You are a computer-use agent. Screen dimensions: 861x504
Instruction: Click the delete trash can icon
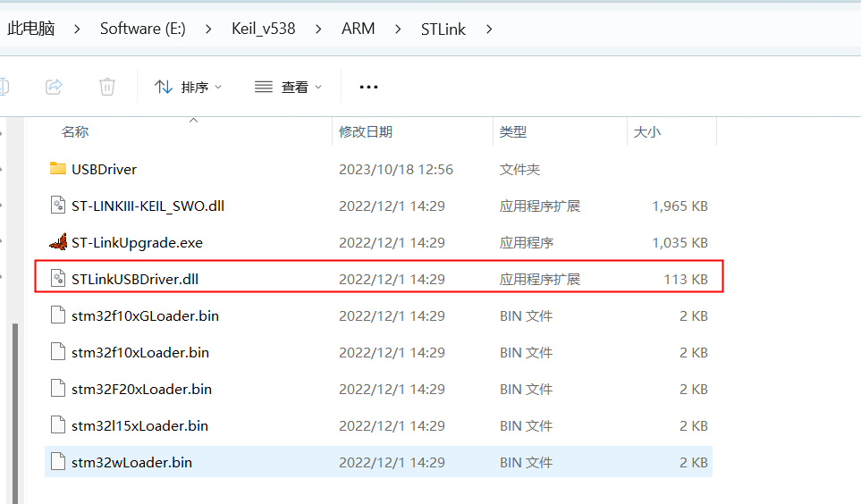click(x=107, y=87)
